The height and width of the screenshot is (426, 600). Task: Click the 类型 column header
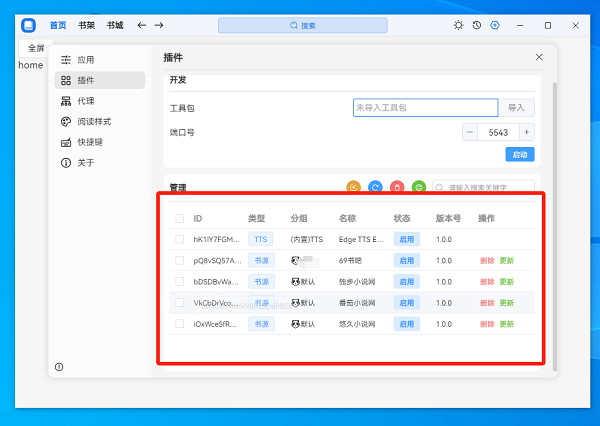256,218
